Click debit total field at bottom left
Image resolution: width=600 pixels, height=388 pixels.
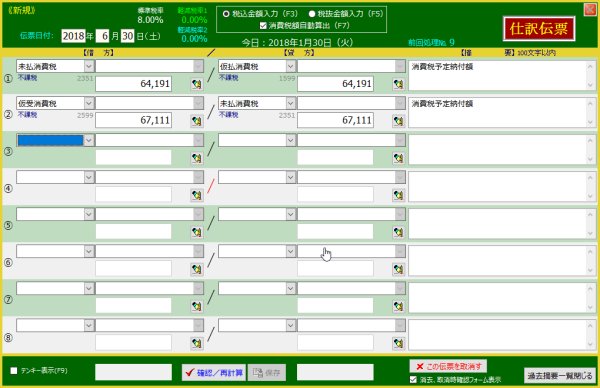[133, 372]
